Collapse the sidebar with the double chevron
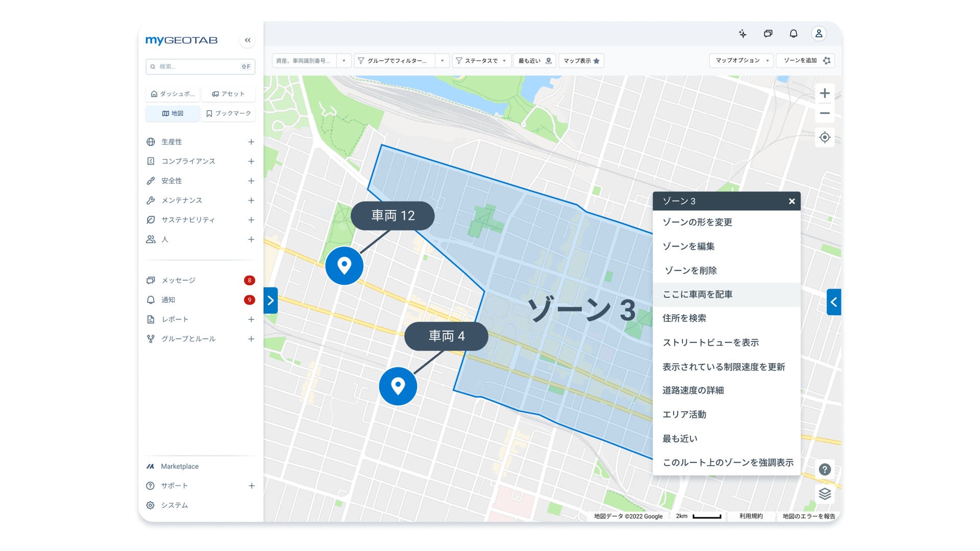Image resolution: width=980 pixels, height=551 pixels. point(248,40)
